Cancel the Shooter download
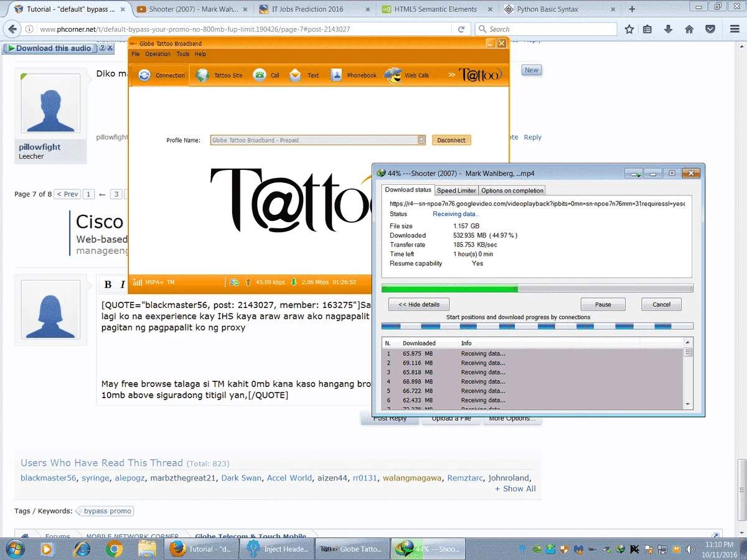 coord(661,305)
